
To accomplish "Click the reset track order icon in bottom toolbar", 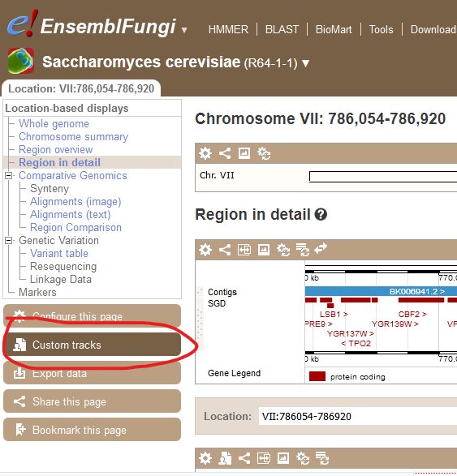I will pyautogui.click(x=322, y=458).
